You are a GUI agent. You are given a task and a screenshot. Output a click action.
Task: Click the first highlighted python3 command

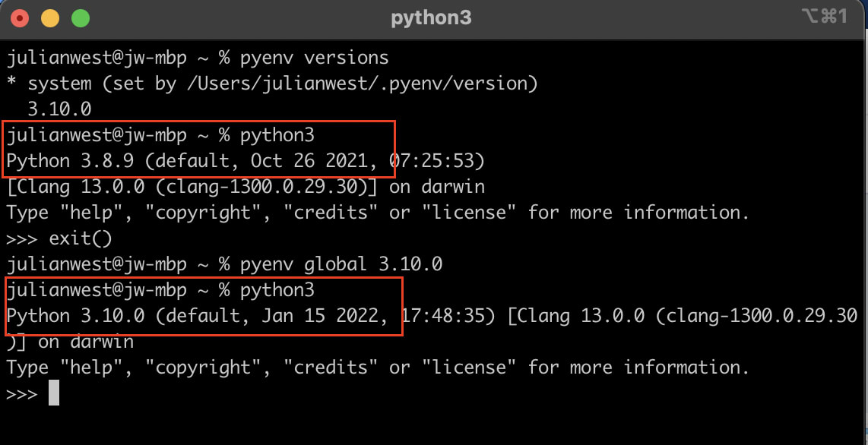[277, 134]
